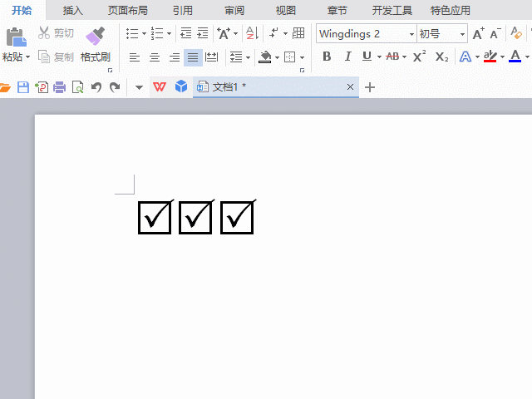Expand quick access toolbar dropdown
Screen dimensions: 532x399
[139, 88]
